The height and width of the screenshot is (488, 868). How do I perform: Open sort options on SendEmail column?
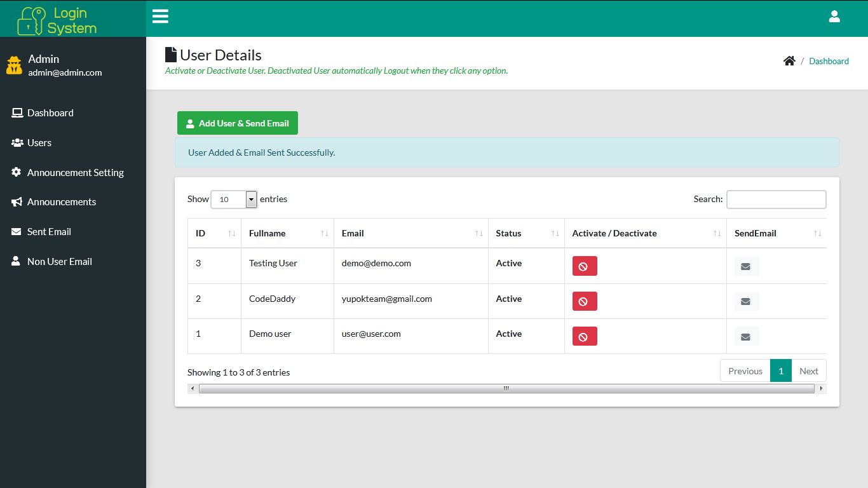[x=817, y=233]
